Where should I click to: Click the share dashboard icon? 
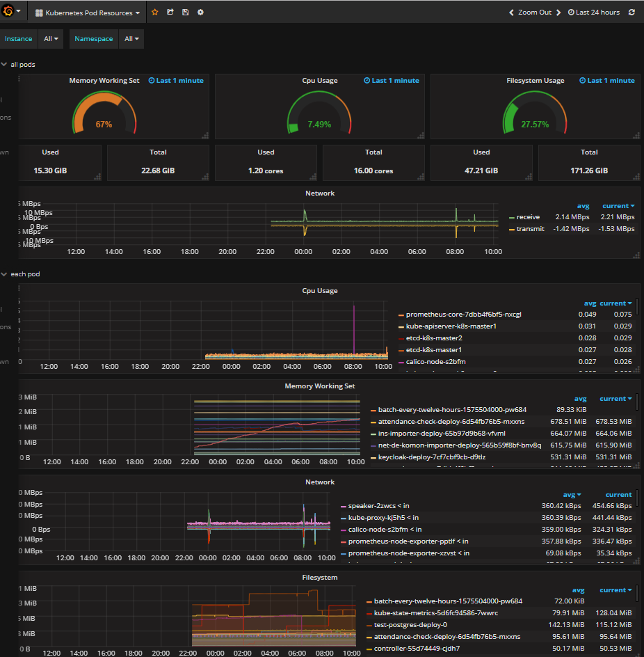tap(170, 13)
